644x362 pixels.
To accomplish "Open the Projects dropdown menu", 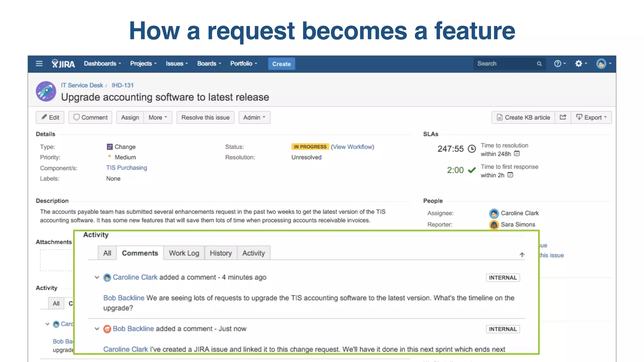I will [x=143, y=63].
